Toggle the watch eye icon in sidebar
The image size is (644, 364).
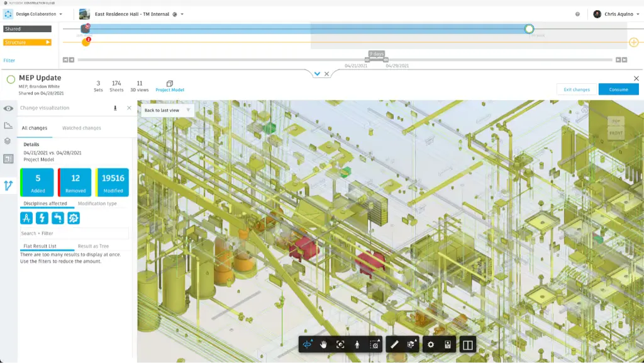(x=8, y=108)
